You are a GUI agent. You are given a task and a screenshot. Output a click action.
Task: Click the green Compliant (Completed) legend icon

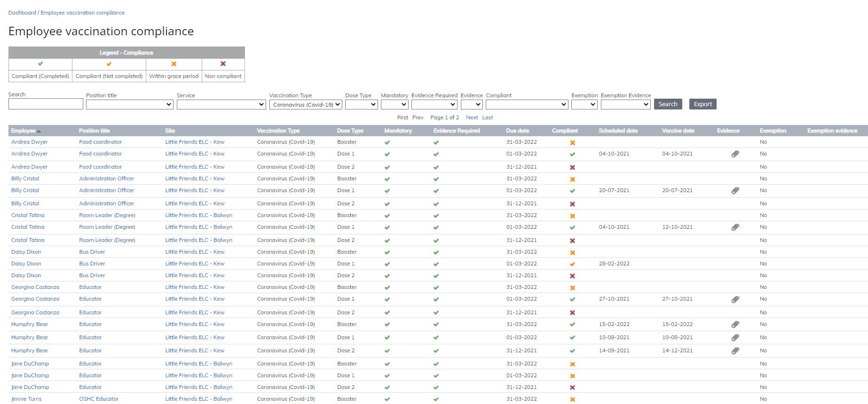(x=40, y=64)
